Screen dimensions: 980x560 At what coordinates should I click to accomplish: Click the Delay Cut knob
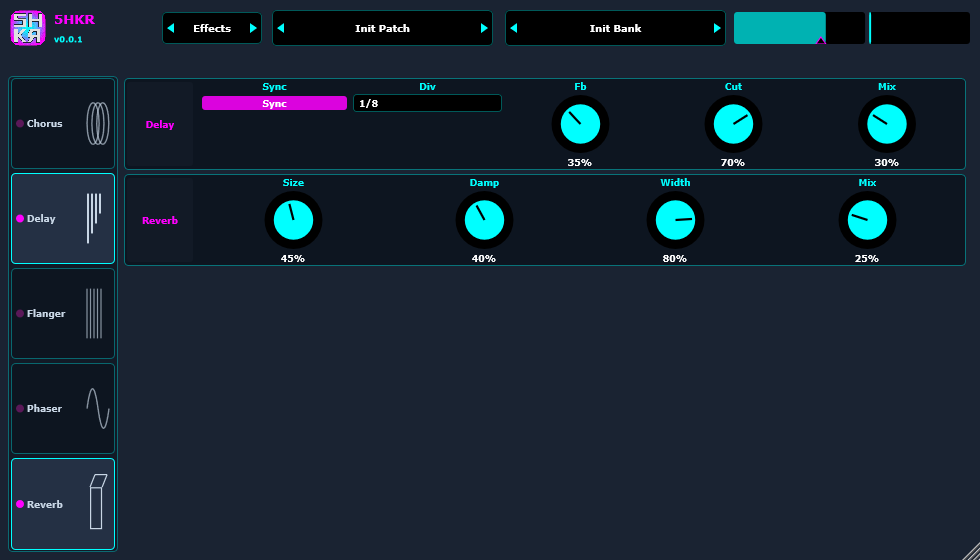[733, 124]
